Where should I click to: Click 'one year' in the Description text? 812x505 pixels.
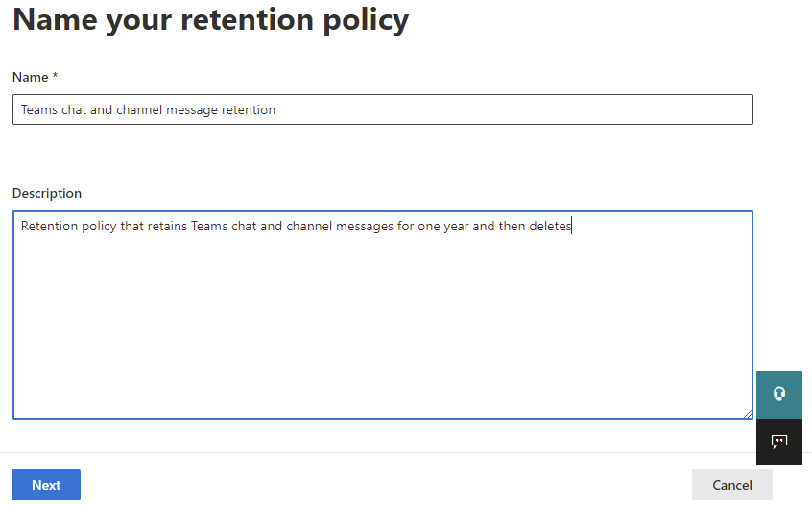[x=442, y=227]
